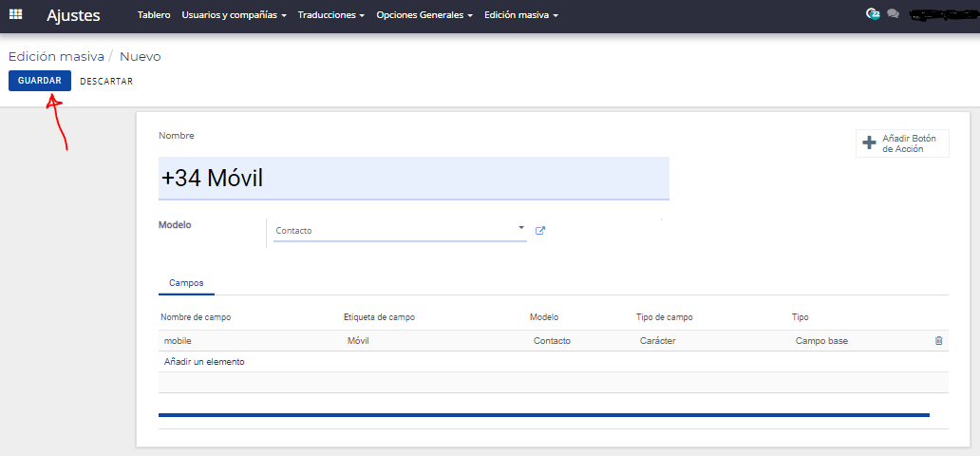Open the Contacto model external link icon
The image size is (980, 456).
click(x=540, y=231)
